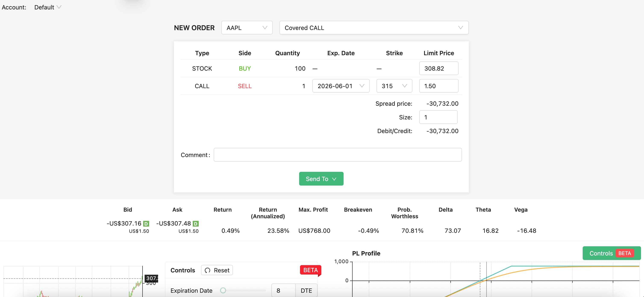The height and width of the screenshot is (297, 644).
Task: Open the Covered CALL strategy dropdown
Action: click(374, 28)
